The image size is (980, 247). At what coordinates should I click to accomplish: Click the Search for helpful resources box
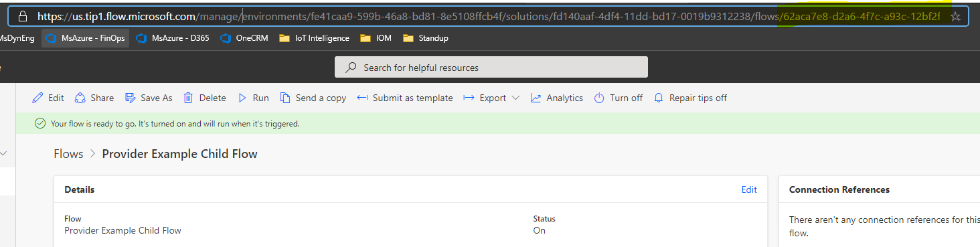pos(491,67)
